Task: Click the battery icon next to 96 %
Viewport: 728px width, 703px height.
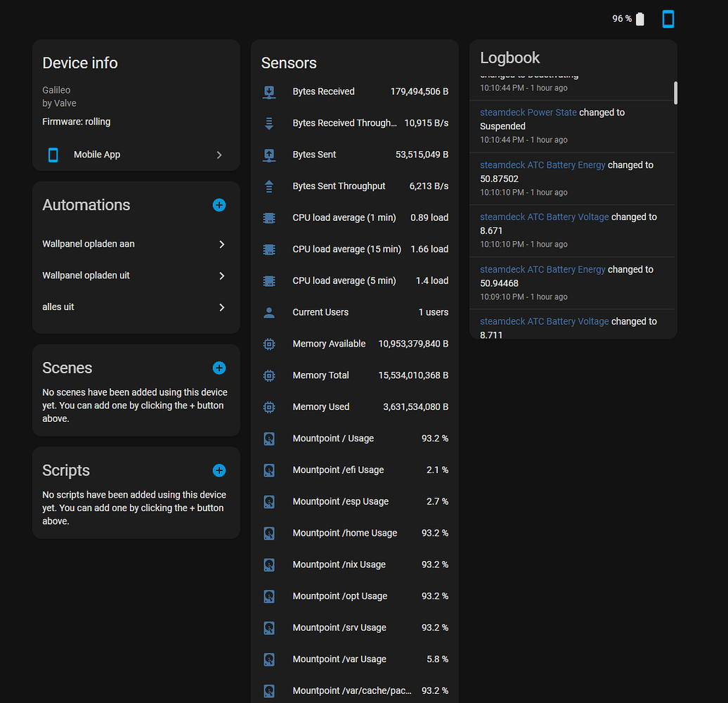Action: 640,19
